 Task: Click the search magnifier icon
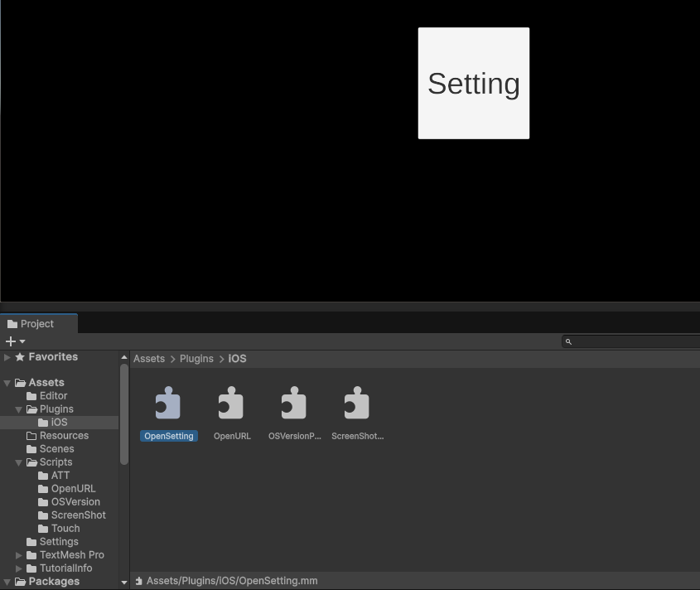(568, 341)
